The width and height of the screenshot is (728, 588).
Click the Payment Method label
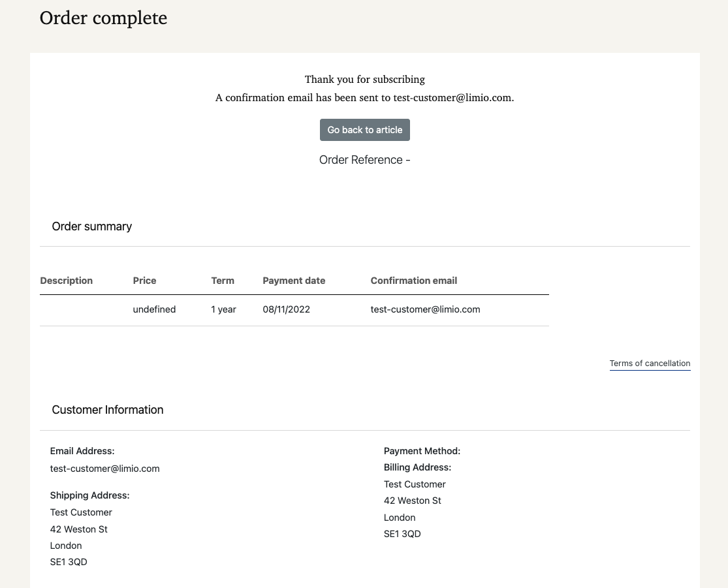[x=422, y=451]
